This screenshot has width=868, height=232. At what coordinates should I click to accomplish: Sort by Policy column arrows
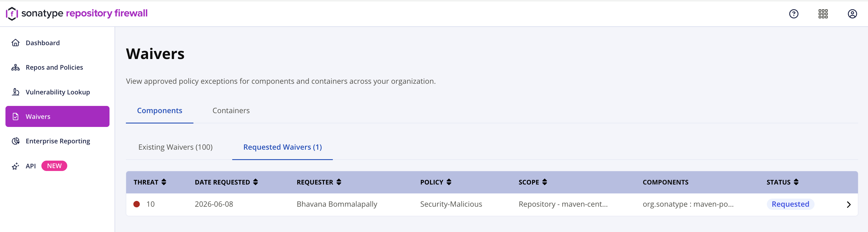point(448,182)
